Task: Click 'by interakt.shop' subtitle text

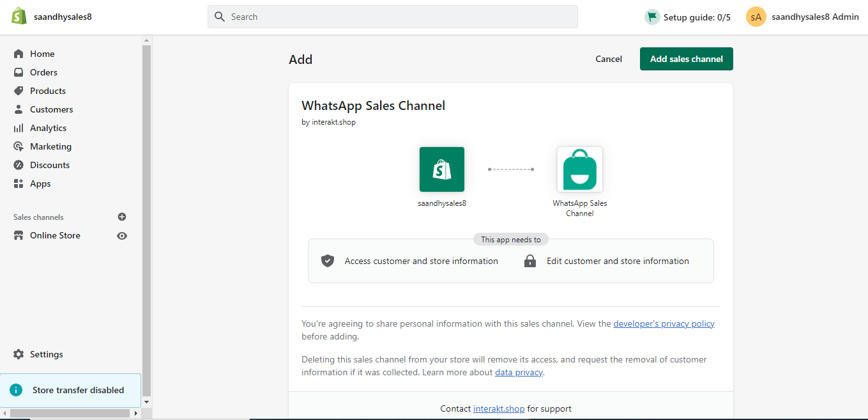Action: [328, 122]
